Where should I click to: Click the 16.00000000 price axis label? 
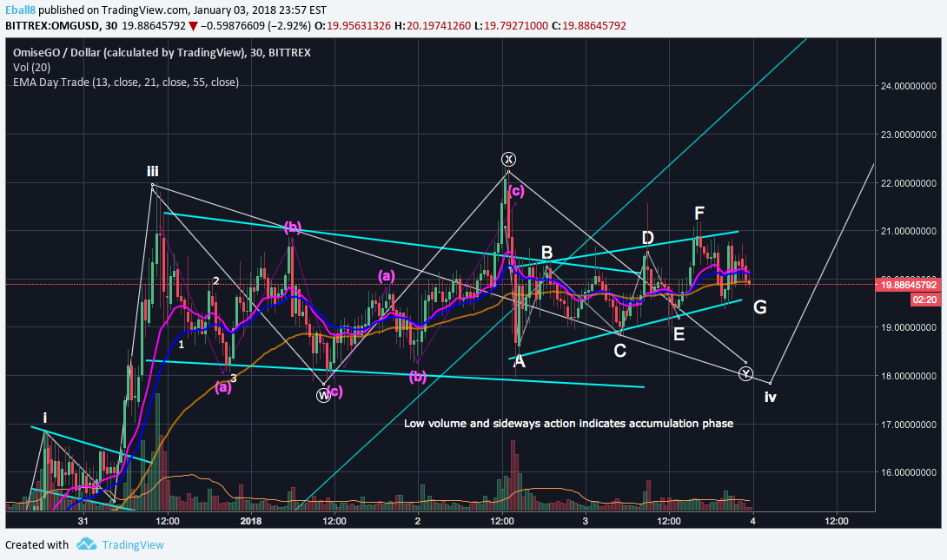909,472
